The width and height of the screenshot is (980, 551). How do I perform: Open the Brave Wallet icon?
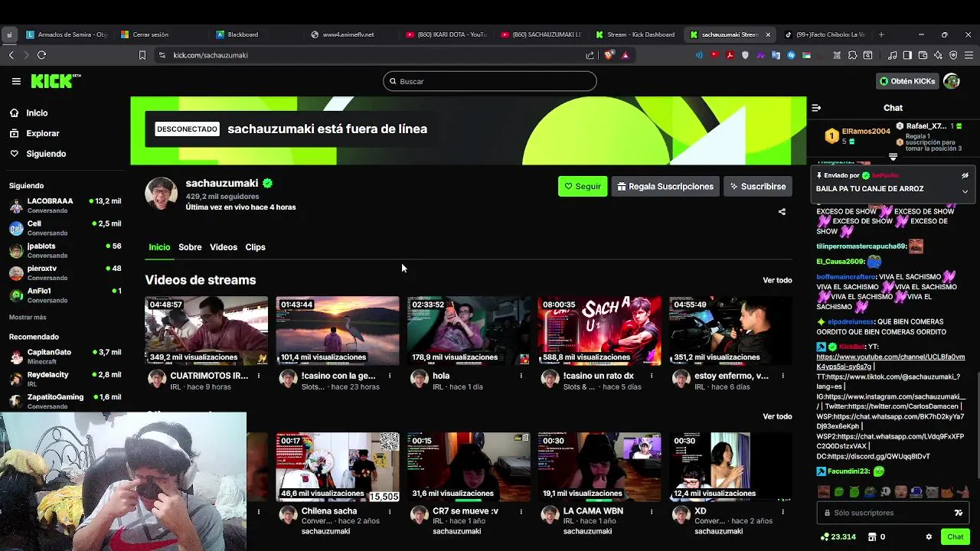coord(923,55)
